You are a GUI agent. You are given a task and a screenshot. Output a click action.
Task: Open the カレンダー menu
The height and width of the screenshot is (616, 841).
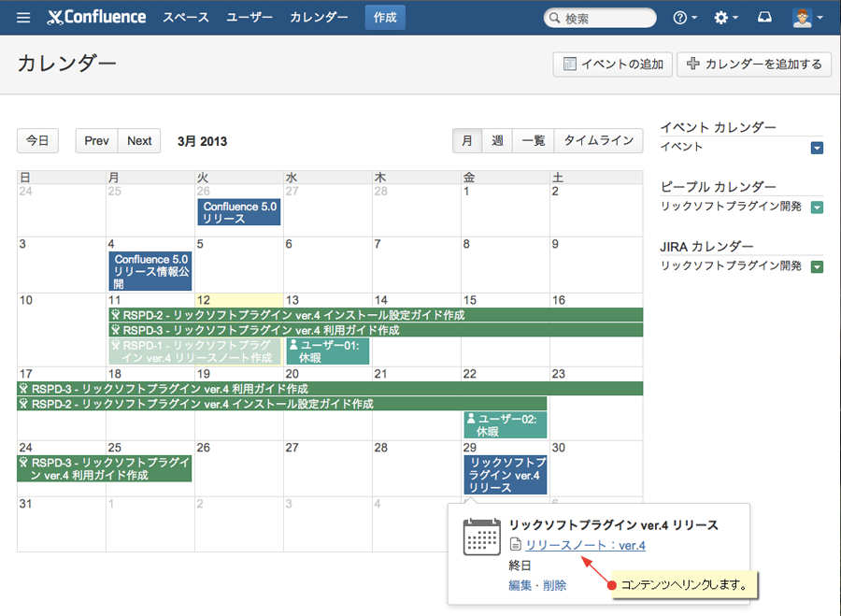[320, 18]
